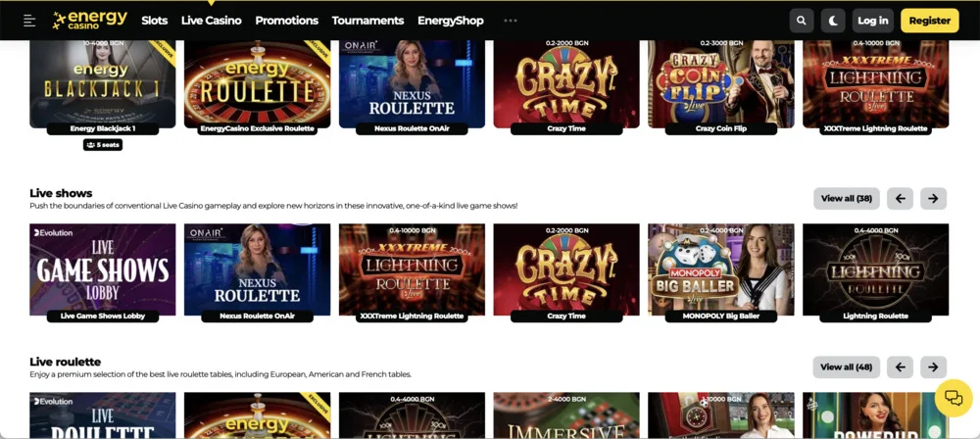Open Nexus Roulette OnAir top row thumbnail
This screenshot has width=980, height=439.
point(412,84)
